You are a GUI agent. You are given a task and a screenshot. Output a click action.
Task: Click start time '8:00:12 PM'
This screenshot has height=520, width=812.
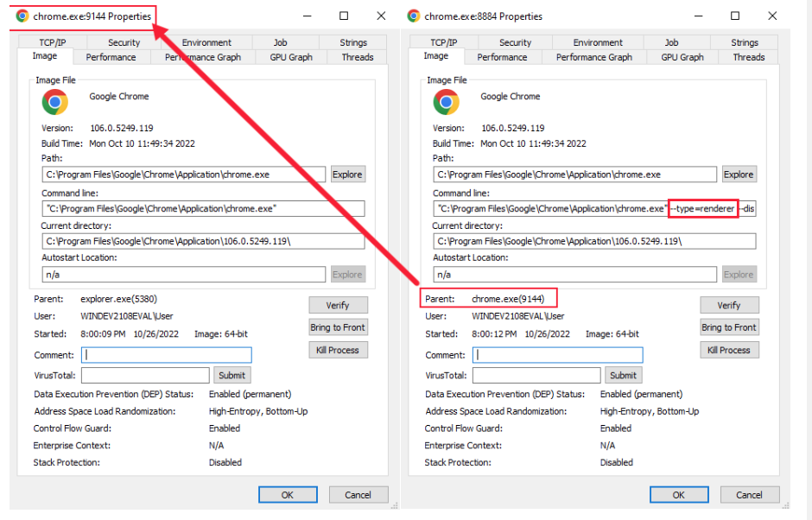[x=494, y=334]
